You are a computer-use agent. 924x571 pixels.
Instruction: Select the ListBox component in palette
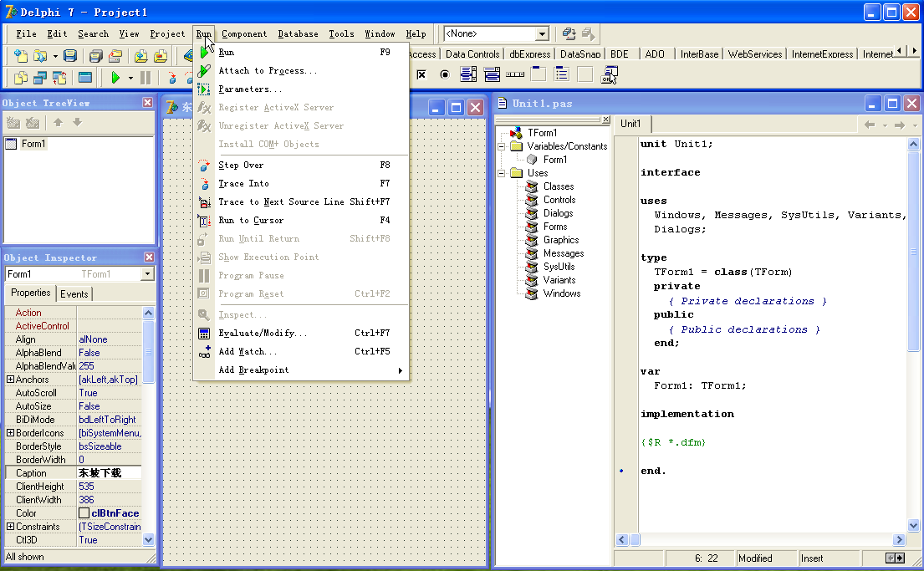click(468, 74)
